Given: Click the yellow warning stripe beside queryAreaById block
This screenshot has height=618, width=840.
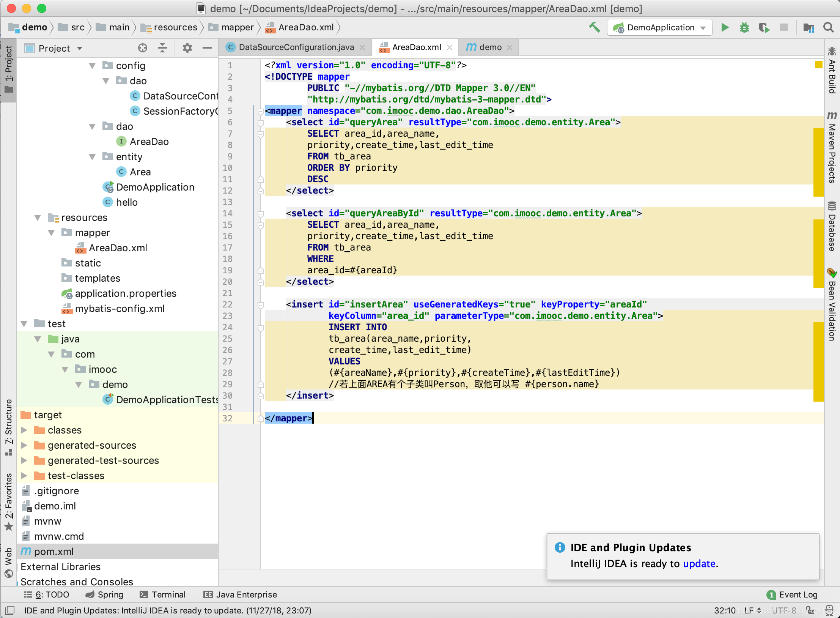Looking at the screenshot, I should tap(818, 254).
